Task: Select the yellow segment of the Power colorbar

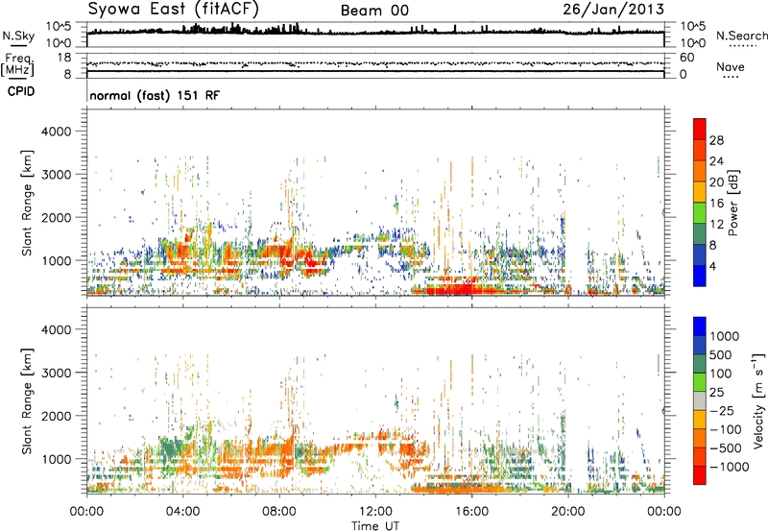Action: click(700, 192)
